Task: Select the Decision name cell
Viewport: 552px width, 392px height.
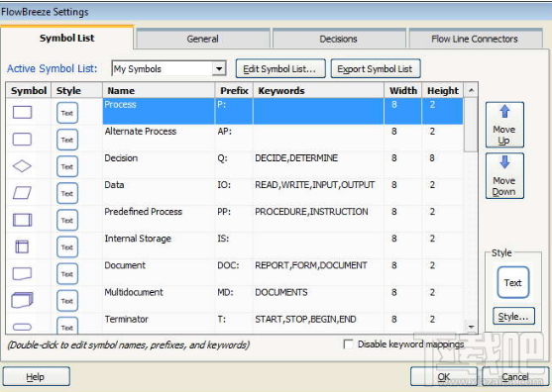Action: pyautogui.click(x=159, y=165)
